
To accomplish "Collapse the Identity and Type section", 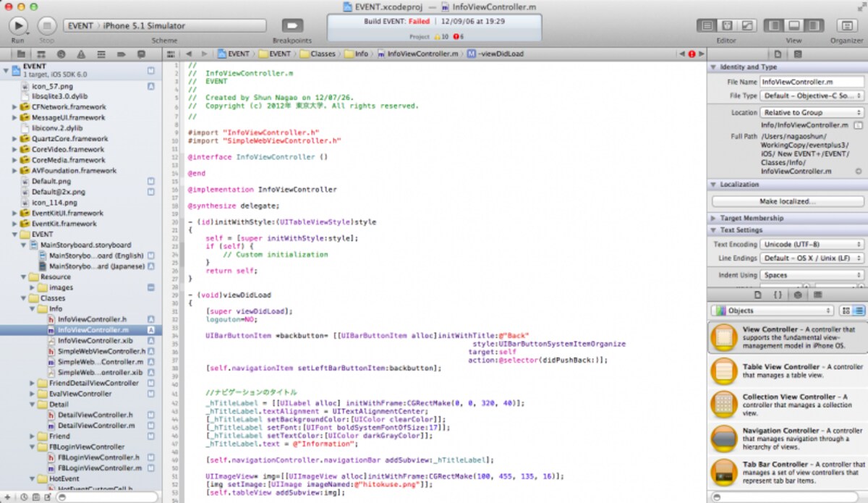I will coord(713,67).
